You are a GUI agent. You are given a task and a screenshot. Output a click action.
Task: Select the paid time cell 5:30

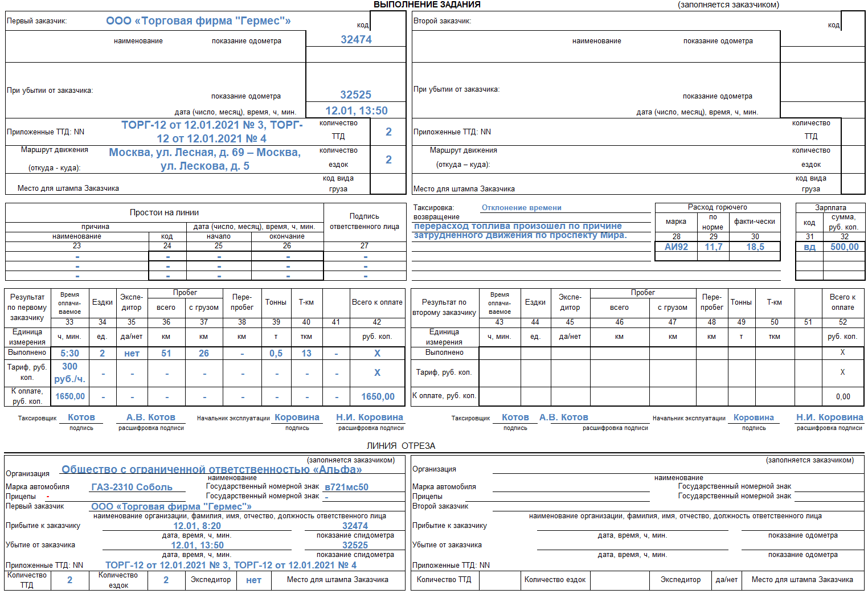click(69, 354)
